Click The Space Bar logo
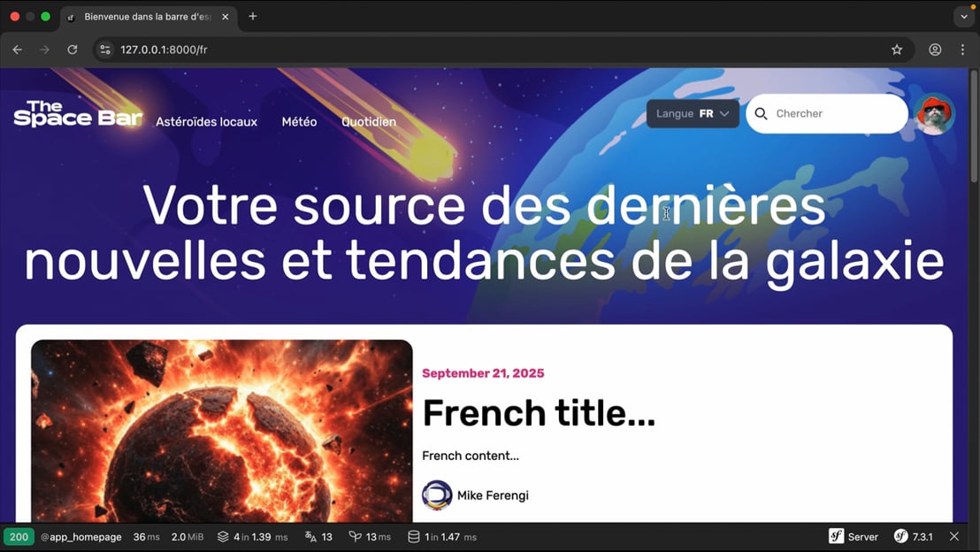 point(78,113)
